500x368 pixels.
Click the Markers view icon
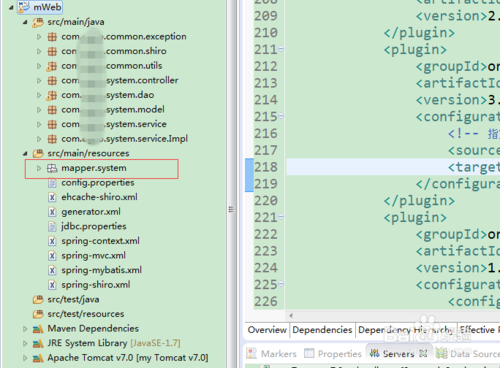pos(251,353)
